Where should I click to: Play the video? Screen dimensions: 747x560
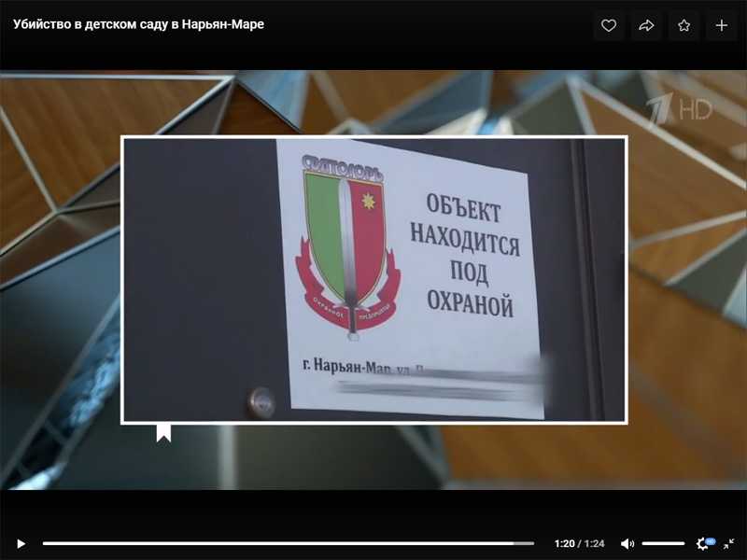pyautogui.click(x=21, y=543)
